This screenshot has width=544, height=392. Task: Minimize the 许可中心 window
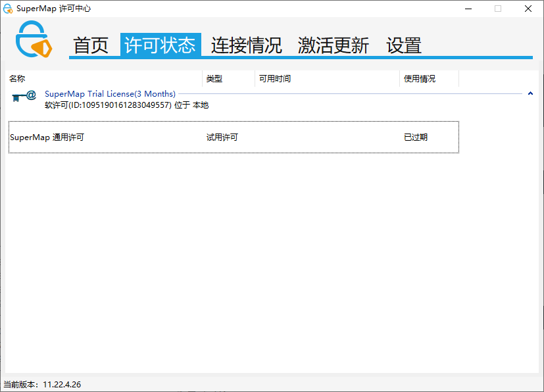[468, 9]
